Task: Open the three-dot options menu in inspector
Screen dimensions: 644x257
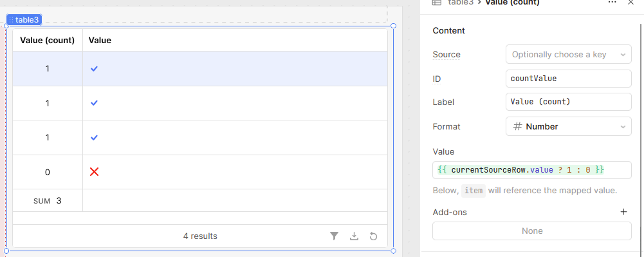Action: tap(612, 2)
